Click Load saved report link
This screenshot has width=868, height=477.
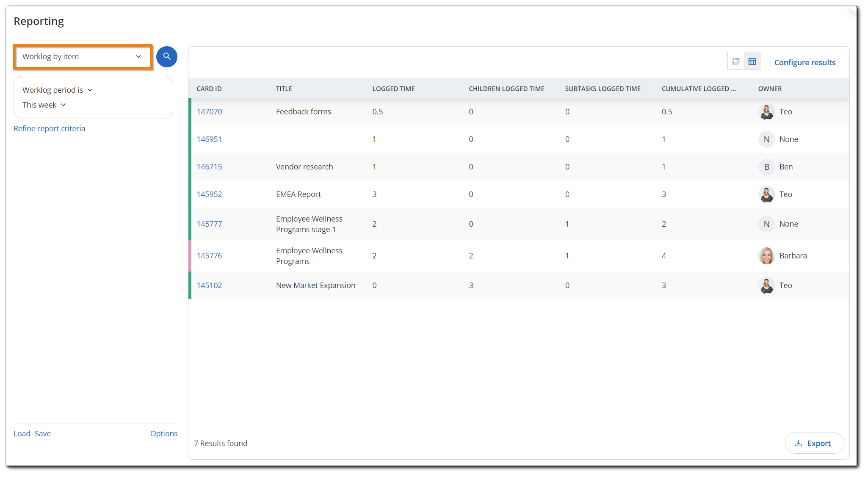pyautogui.click(x=22, y=434)
